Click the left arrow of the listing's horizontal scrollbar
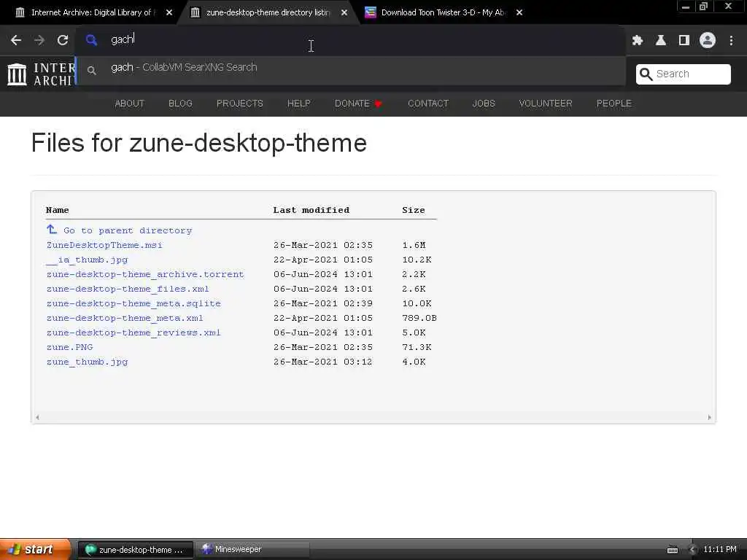 point(37,418)
